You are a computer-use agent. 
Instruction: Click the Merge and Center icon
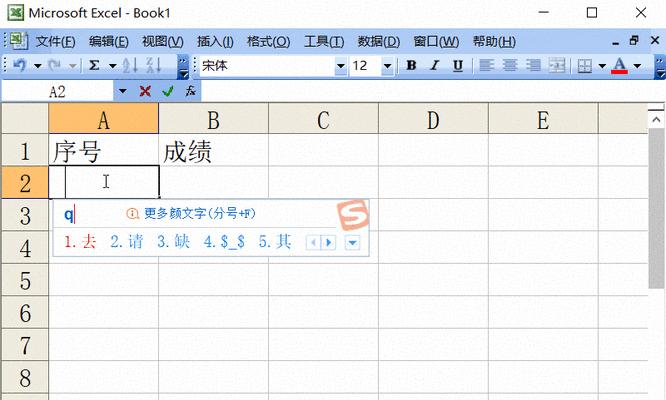click(557, 65)
